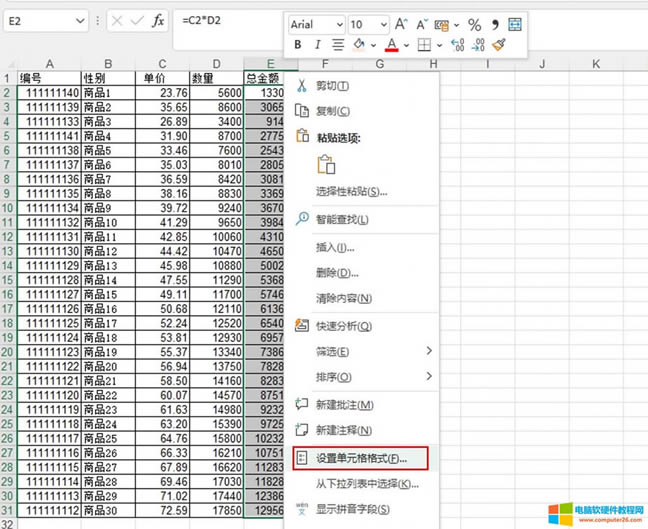The height and width of the screenshot is (529, 648).
Task: Expand the 筛选 submenu arrow
Action: (x=430, y=351)
